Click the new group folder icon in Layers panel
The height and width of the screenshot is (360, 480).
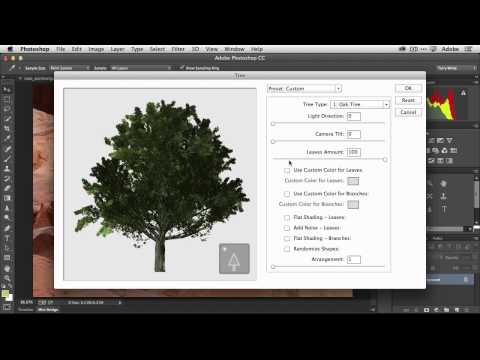tap(446, 310)
